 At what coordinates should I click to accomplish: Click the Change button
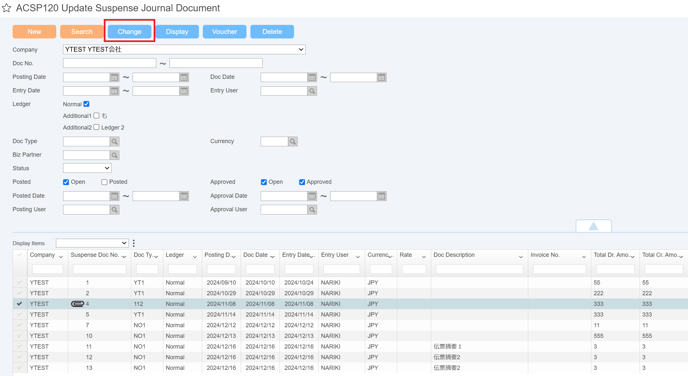coord(129,32)
